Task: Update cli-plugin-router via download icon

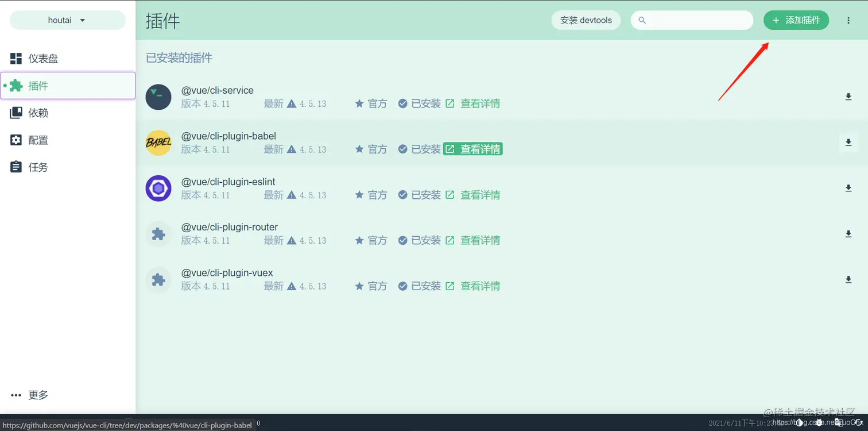Action: click(x=848, y=234)
